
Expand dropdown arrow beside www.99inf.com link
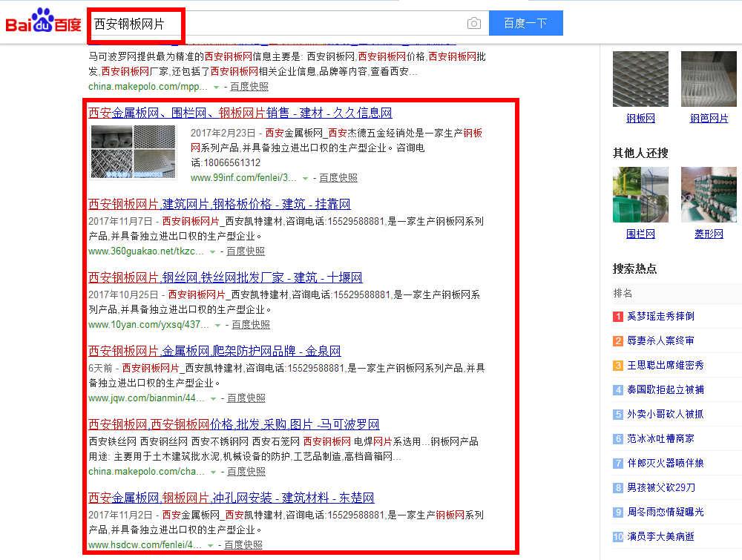(x=305, y=178)
